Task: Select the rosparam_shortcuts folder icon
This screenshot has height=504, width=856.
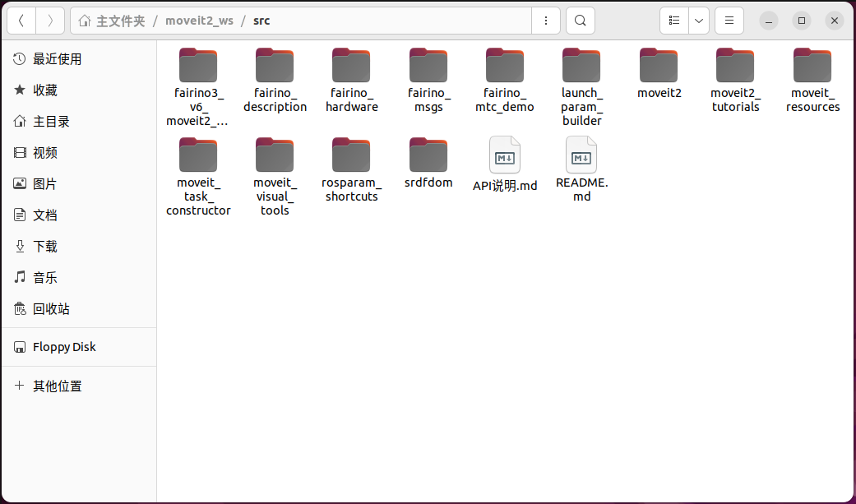Action: point(351,155)
